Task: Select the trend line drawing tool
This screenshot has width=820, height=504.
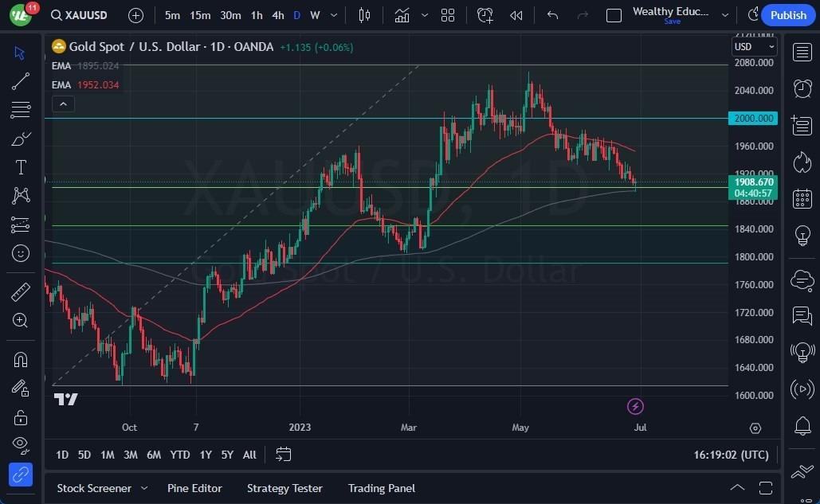Action: pyautogui.click(x=21, y=81)
